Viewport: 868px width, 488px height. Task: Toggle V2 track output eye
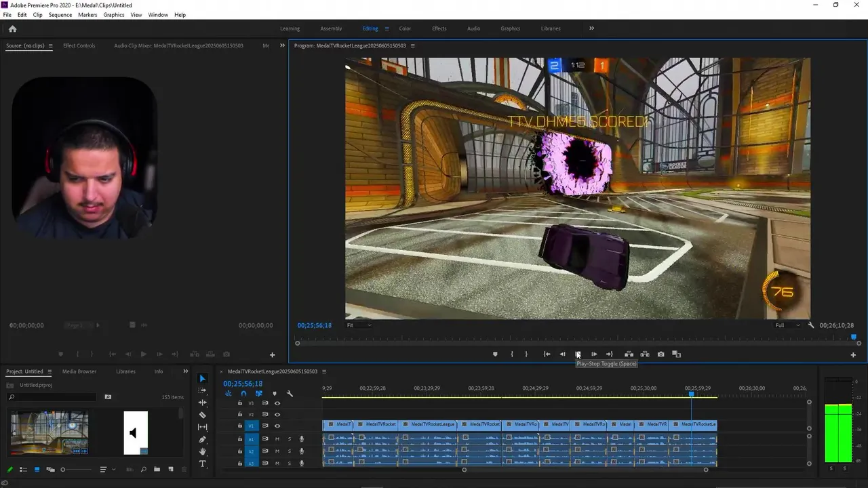click(277, 414)
